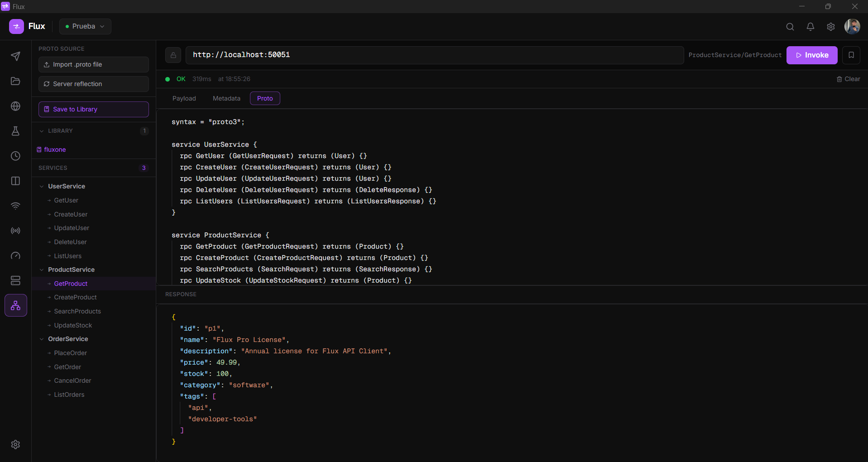
Task: Select the ListOrders method
Action: coord(69,395)
